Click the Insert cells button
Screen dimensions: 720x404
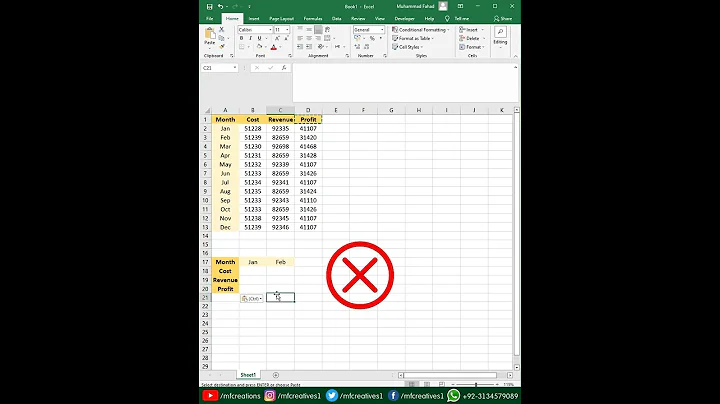471,29
